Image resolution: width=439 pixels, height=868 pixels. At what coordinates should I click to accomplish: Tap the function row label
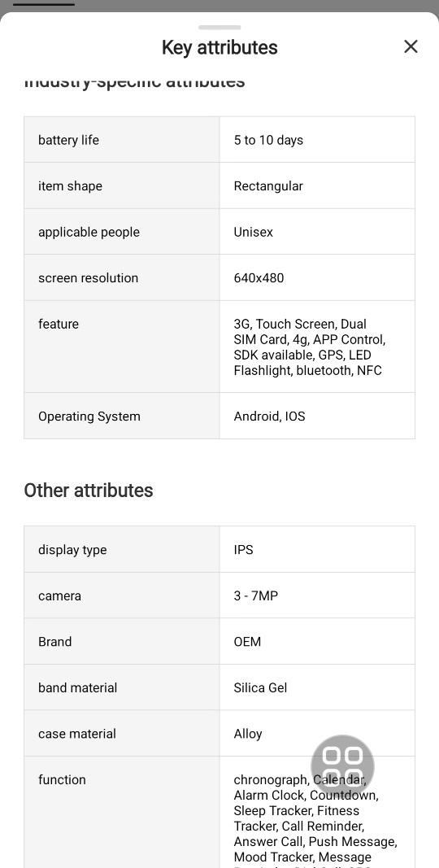pyautogui.click(x=62, y=779)
